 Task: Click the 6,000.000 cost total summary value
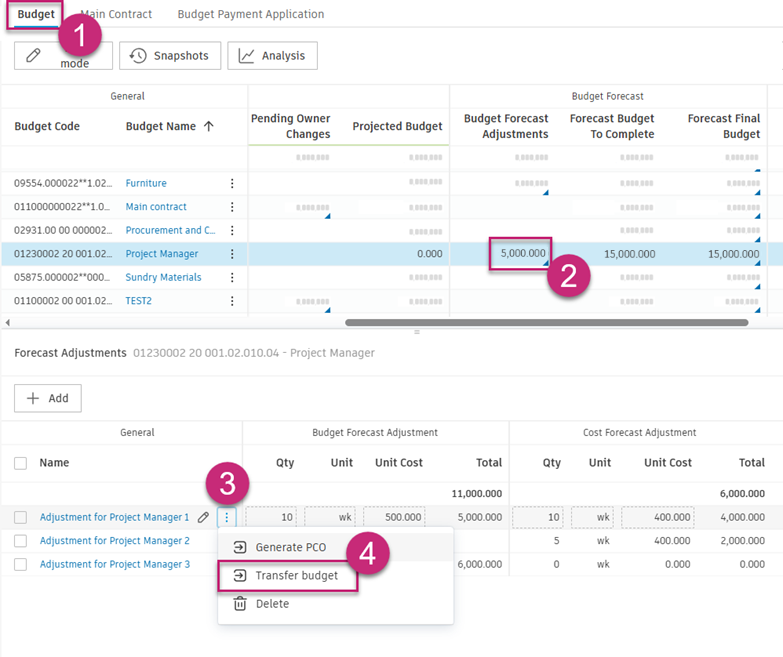pos(742,494)
